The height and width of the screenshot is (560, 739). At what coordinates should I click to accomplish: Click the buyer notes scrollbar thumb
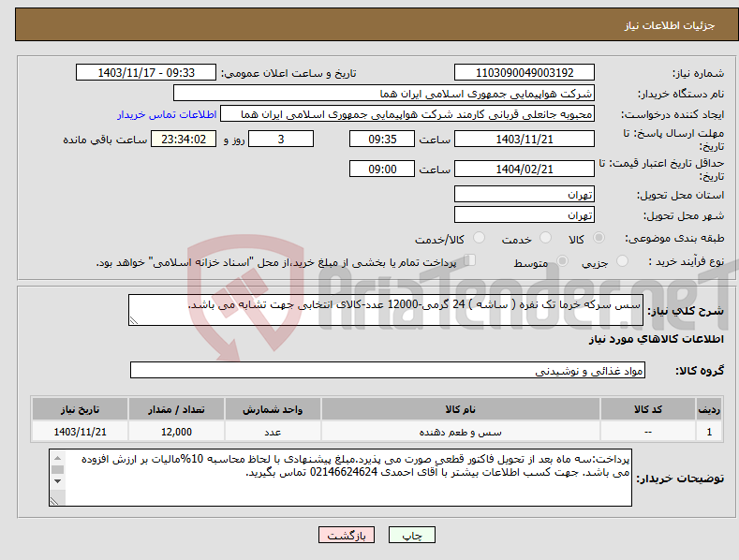[57, 469]
